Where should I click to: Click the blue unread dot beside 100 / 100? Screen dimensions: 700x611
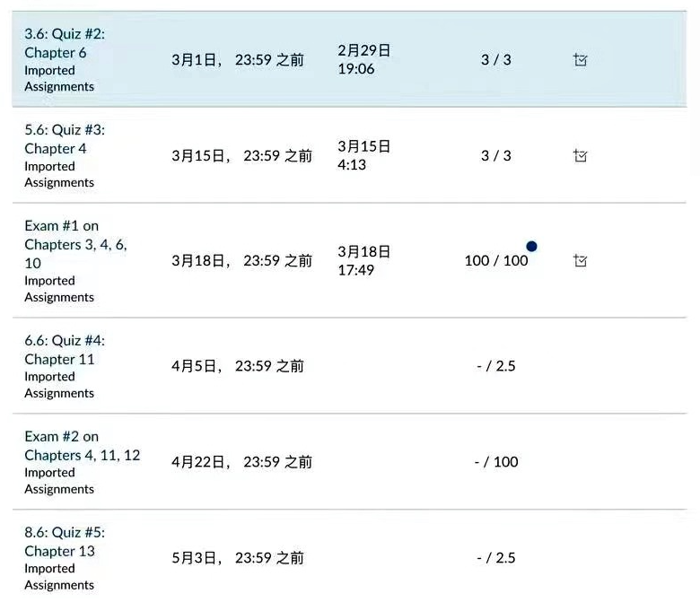pos(531,246)
